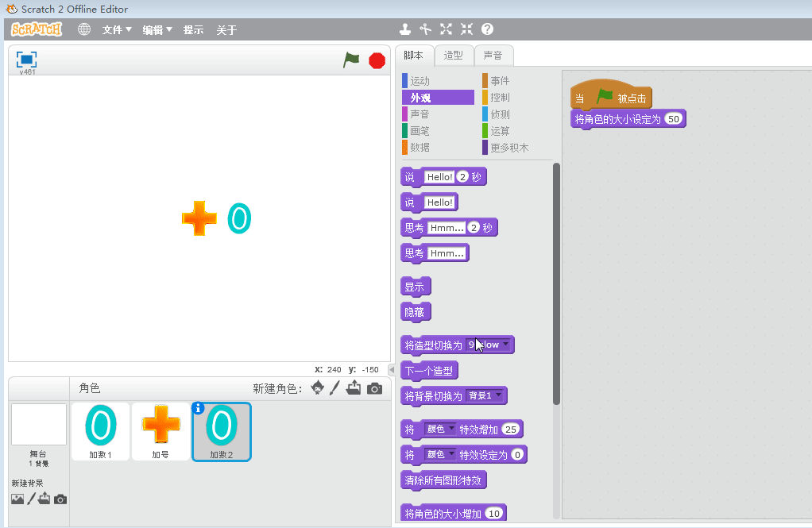Click the green flag to start the project
Screen dimensions: 812x528
pos(351,60)
